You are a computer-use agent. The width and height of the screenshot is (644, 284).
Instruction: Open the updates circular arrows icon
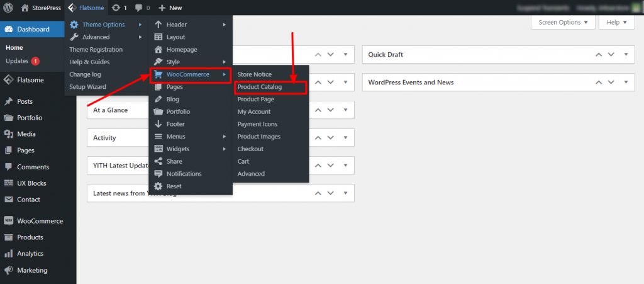coord(116,8)
